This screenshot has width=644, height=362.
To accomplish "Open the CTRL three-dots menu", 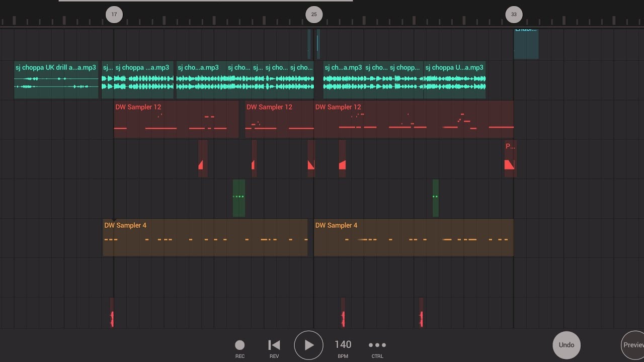I will click(x=377, y=348).
